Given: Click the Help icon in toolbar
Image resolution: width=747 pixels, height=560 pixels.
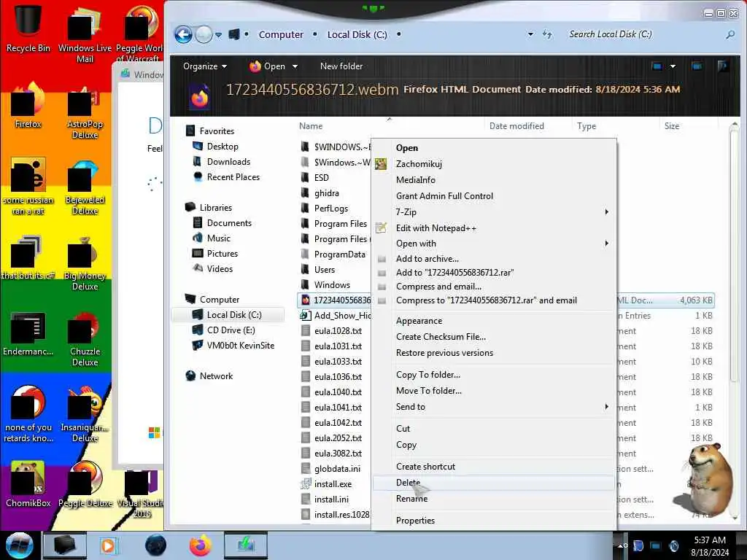Looking at the screenshot, I should [x=723, y=66].
